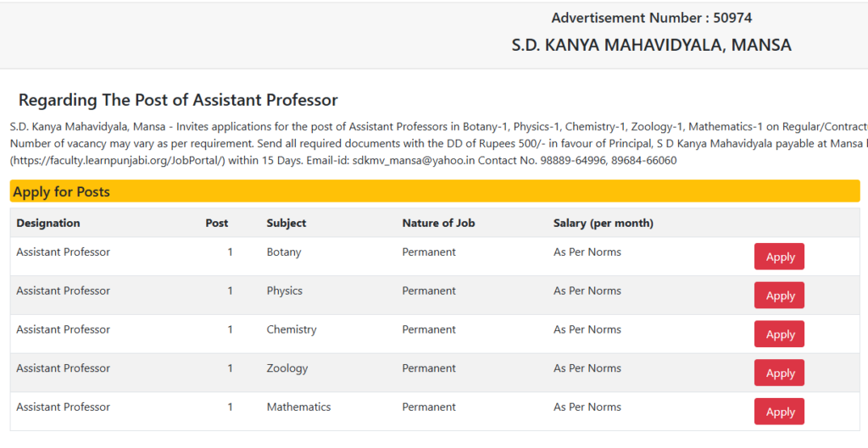This screenshot has width=868, height=448.
Task: Click contact number 89684-66060
Action: click(644, 161)
